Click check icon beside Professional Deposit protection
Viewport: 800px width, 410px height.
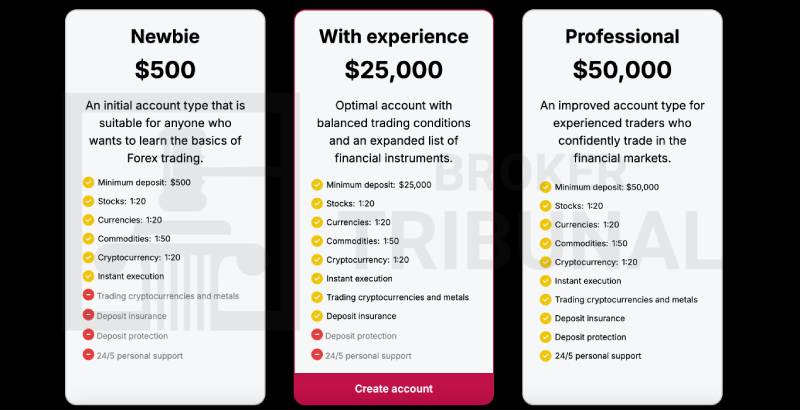pyautogui.click(x=545, y=337)
